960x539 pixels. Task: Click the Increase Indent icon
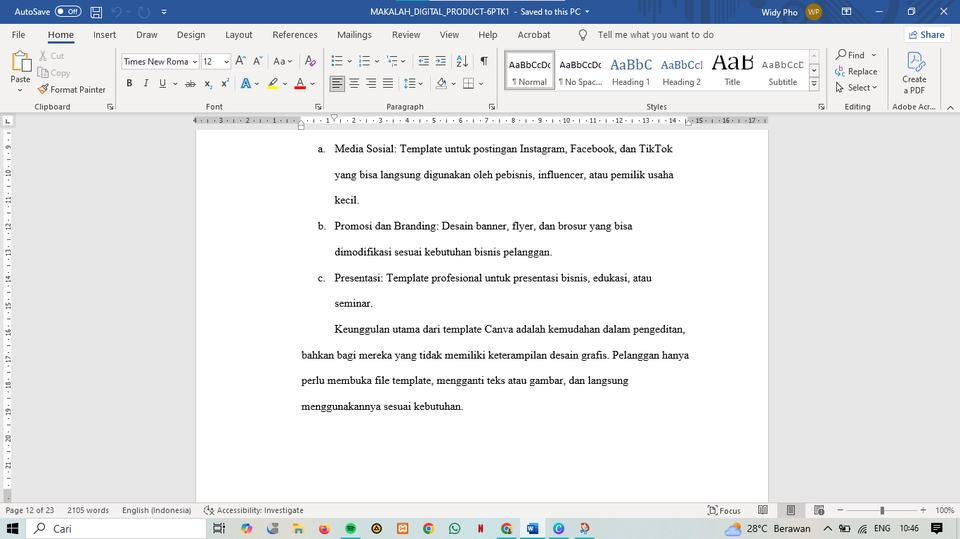[x=440, y=61]
